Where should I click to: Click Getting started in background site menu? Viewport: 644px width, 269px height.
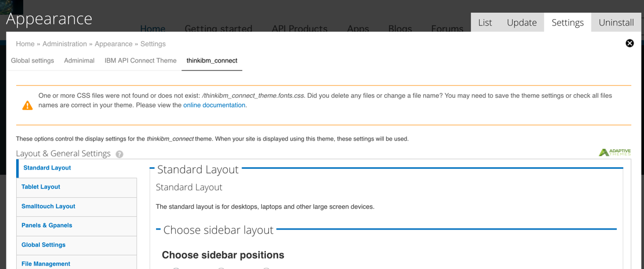coord(219,28)
